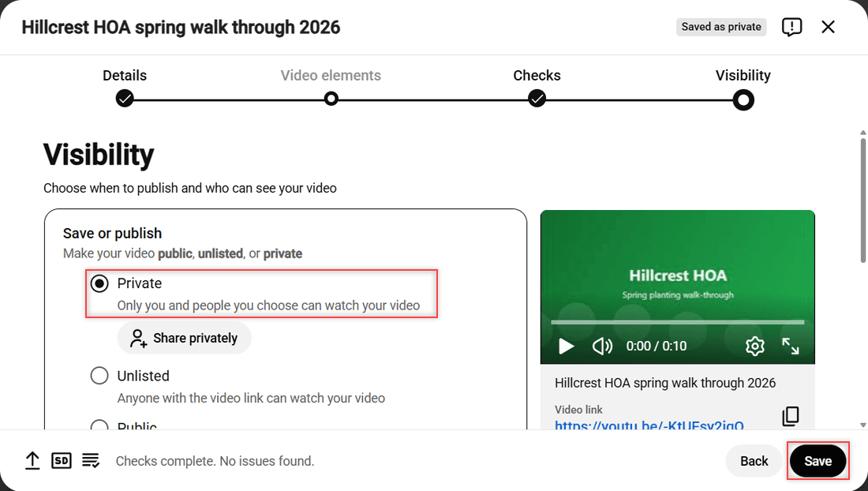Select the Public radio button
This screenshot has height=491, width=868.
(x=99, y=425)
